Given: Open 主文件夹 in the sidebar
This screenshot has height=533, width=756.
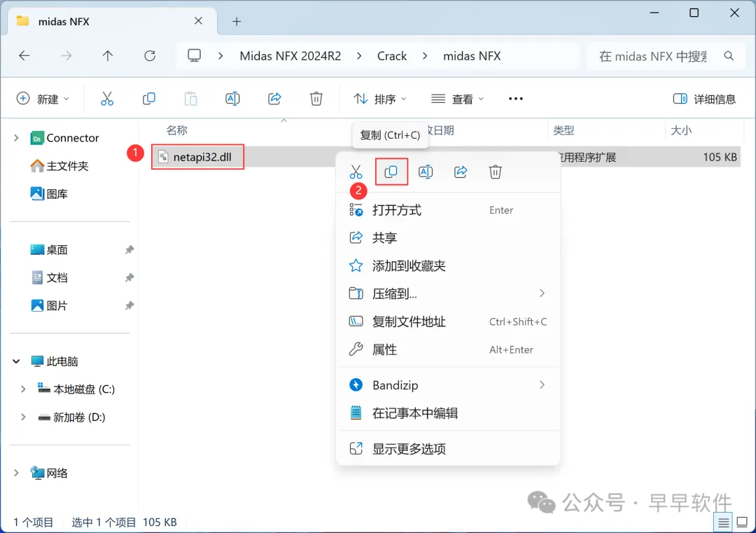Looking at the screenshot, I should pos(59,166).
